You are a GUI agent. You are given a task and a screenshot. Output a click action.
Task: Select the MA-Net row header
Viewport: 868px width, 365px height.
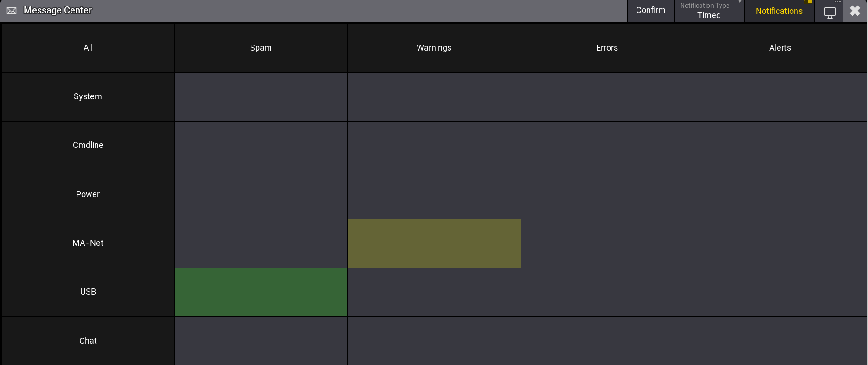pos(88,243)
